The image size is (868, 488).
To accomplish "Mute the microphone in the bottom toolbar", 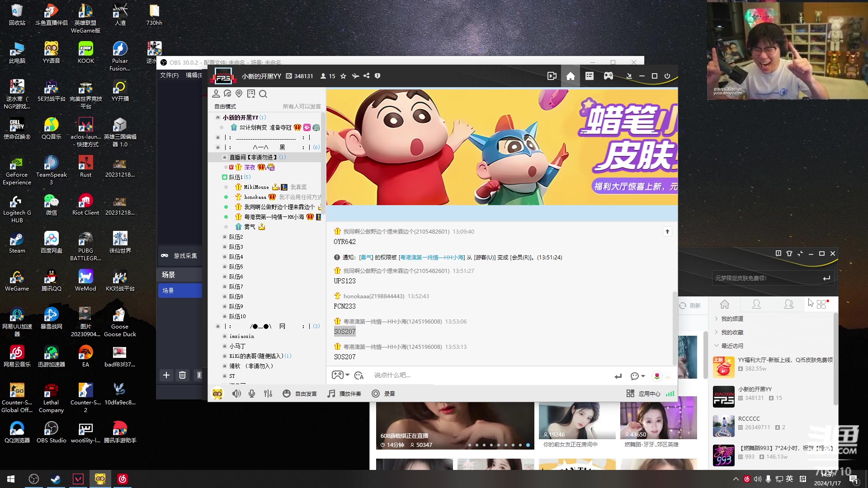I will click(252, 393).
